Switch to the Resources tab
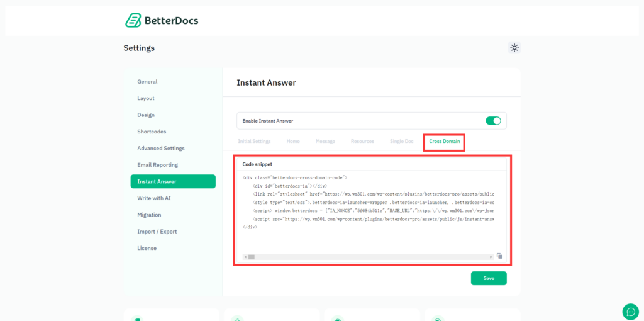 tap(362, 142)
